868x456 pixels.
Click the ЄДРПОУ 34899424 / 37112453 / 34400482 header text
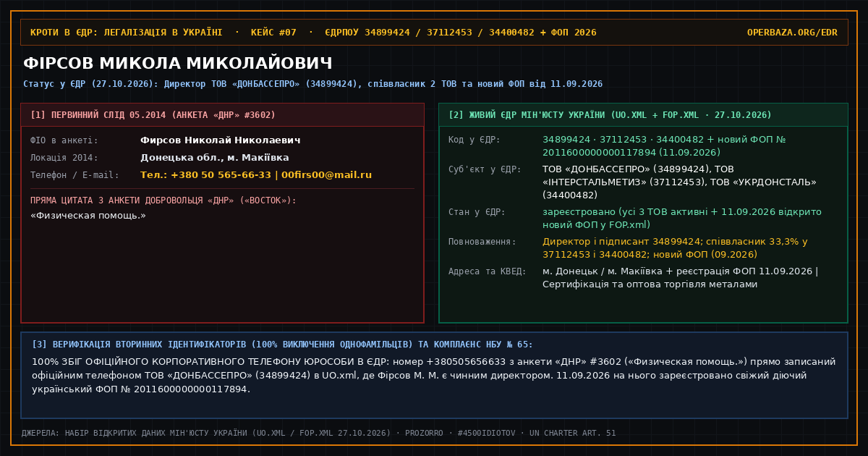coord(461,33)
